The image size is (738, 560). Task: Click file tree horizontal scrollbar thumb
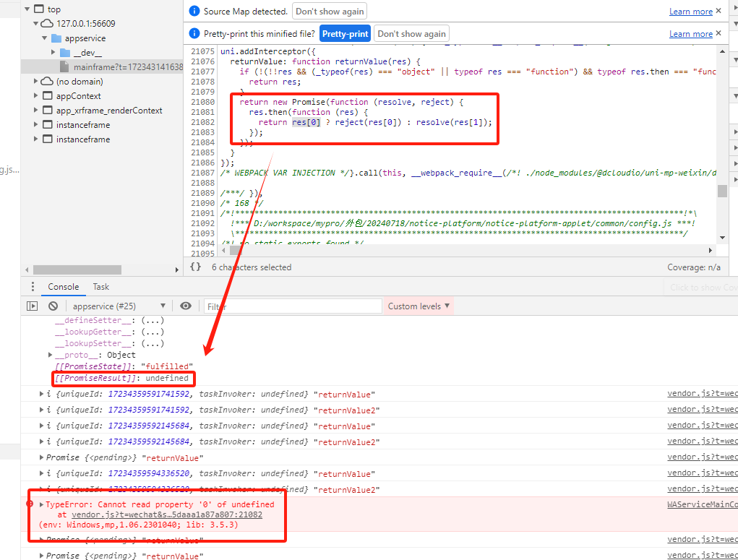(77, 270)
